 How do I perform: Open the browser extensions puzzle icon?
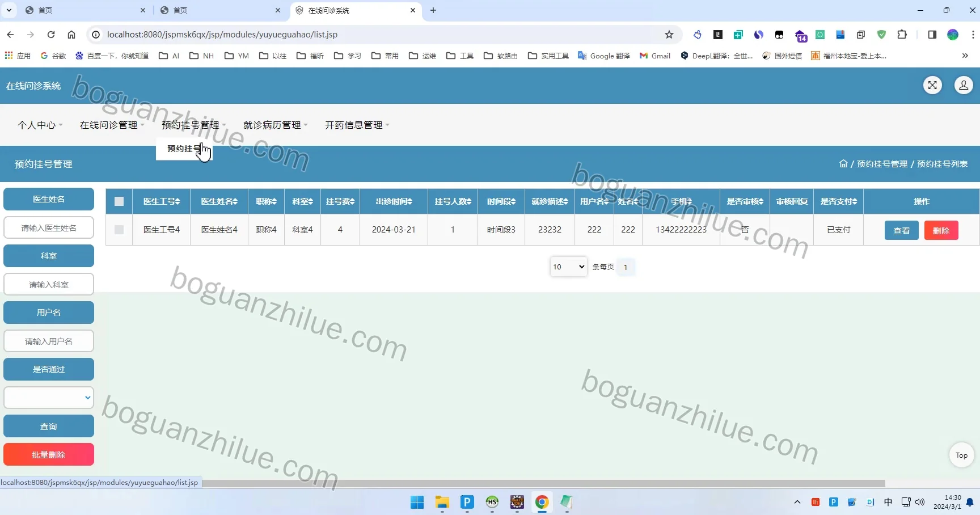click(x=902, y=35)
